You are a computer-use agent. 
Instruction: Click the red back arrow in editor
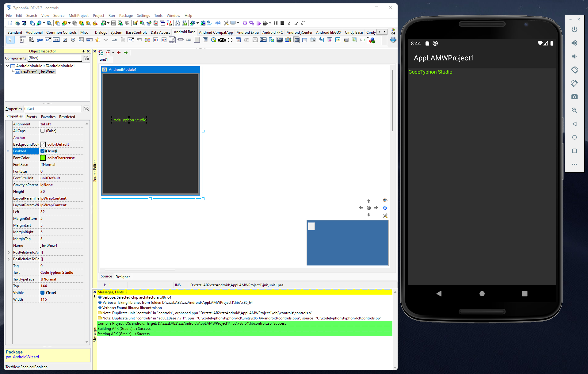[119, 53]
